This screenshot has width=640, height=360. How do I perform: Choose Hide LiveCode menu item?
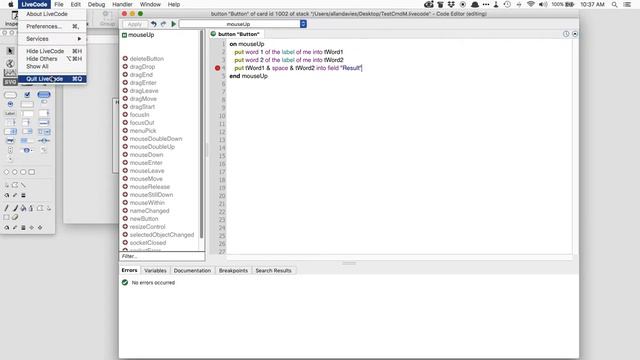(52, 51)
